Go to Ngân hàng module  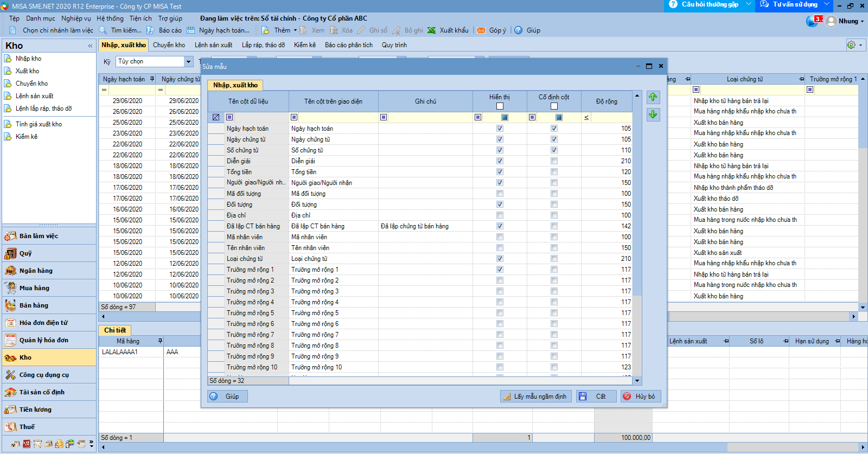click(x=49, y=271)
